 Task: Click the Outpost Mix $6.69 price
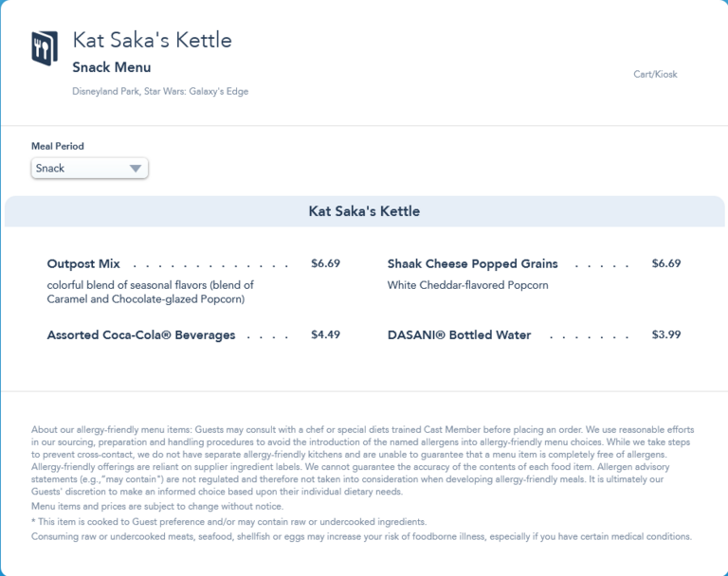click(325, 263)
